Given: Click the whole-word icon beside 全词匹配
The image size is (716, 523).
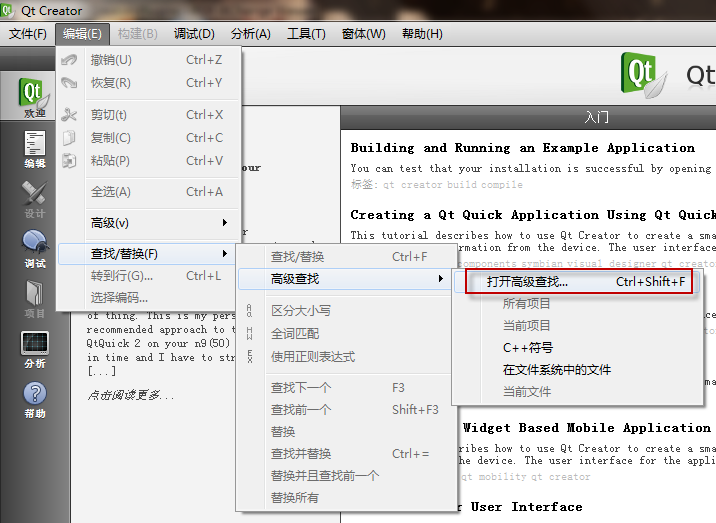Looking at the screenshot, I should (x=249, y=333).
